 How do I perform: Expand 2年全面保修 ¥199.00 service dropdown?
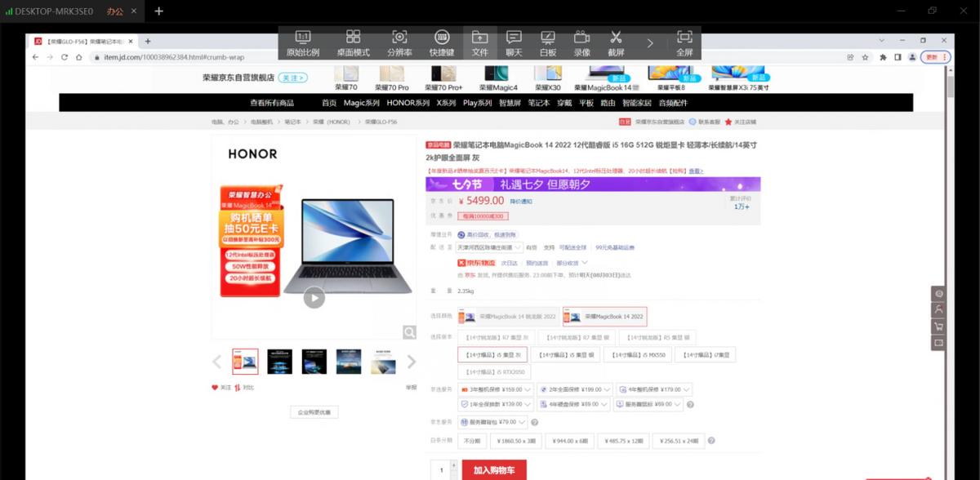pos(575,389)
